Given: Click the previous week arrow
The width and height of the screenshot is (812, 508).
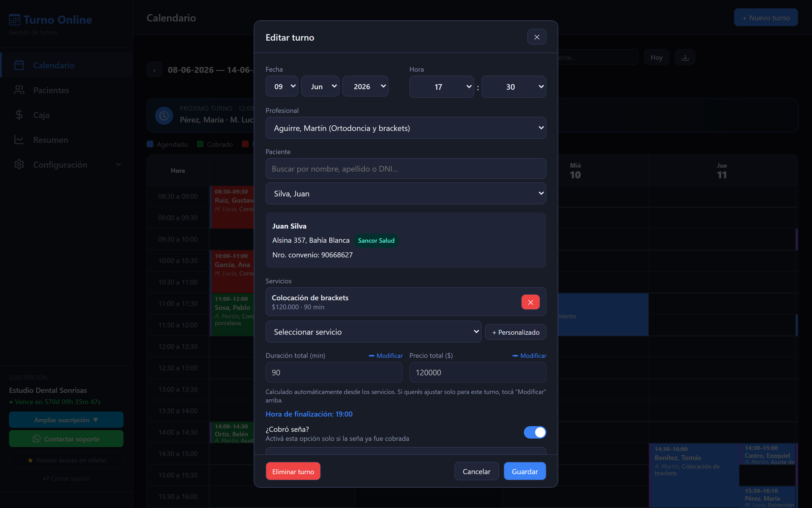Looking at the screenshot, I should click(x=154, y=70).
